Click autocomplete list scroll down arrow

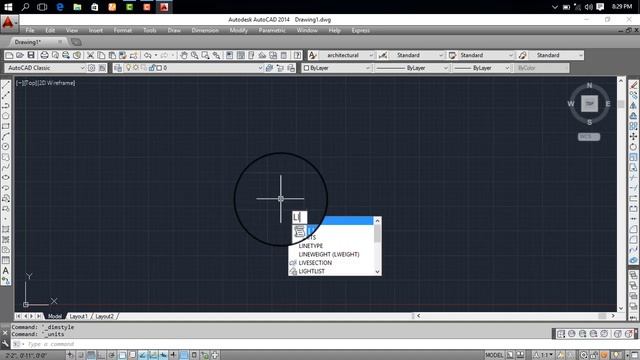click(378, 272)
